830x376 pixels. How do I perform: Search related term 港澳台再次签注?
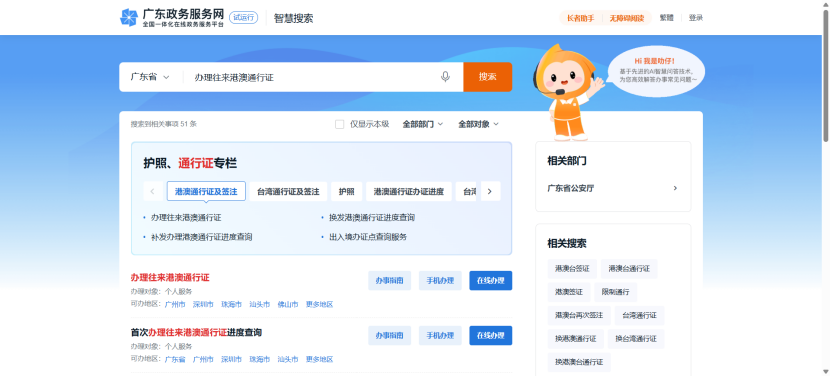tap(579, 315)
